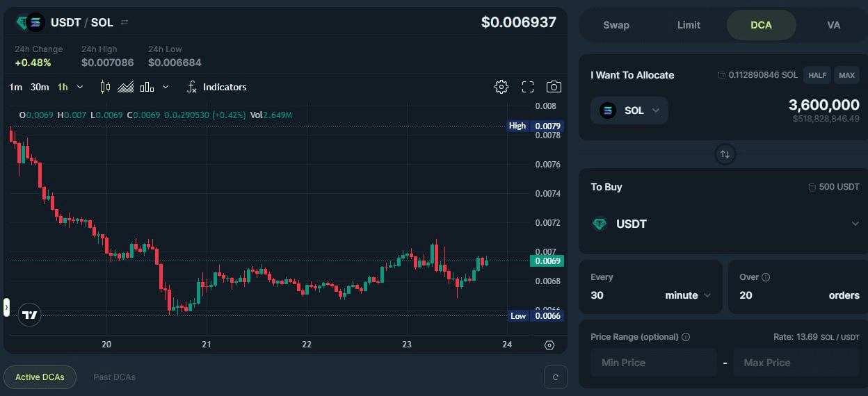868x396 pixels.
Task: Switch to the VA tab
Action: pyautogui.click(x=834, y=25)
